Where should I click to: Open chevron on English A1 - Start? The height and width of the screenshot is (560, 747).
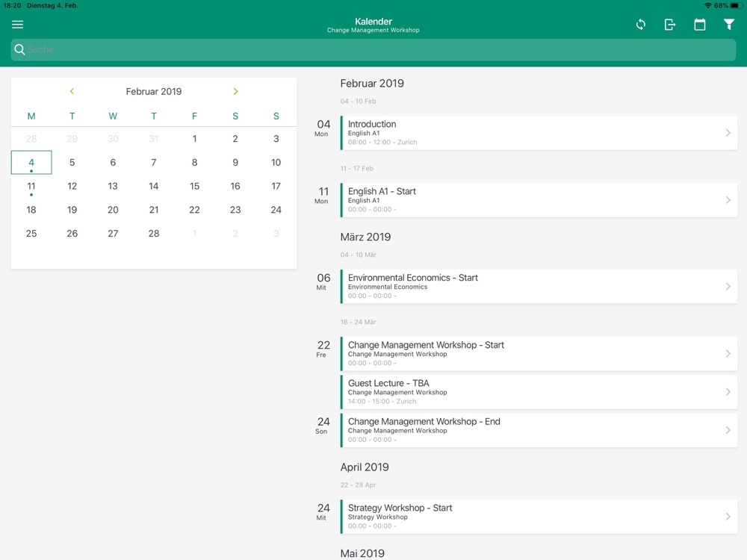click(x=728, y=200)
